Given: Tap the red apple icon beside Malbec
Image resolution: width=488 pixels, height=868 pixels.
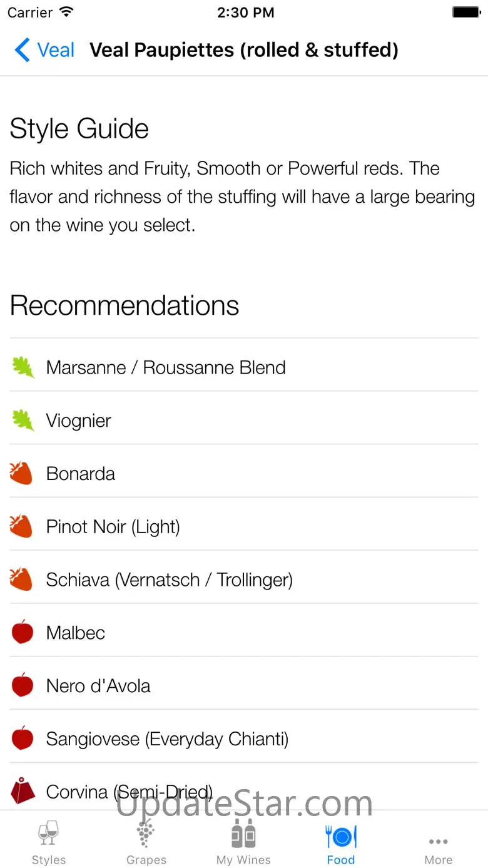Looking at the screenshot, I should (23, 633).
